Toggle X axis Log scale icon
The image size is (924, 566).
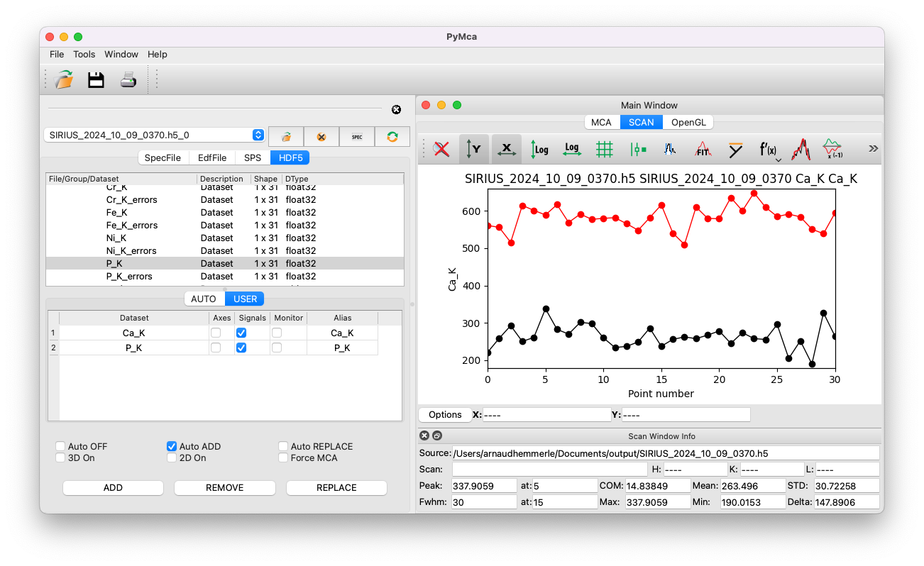click(572, 149)
